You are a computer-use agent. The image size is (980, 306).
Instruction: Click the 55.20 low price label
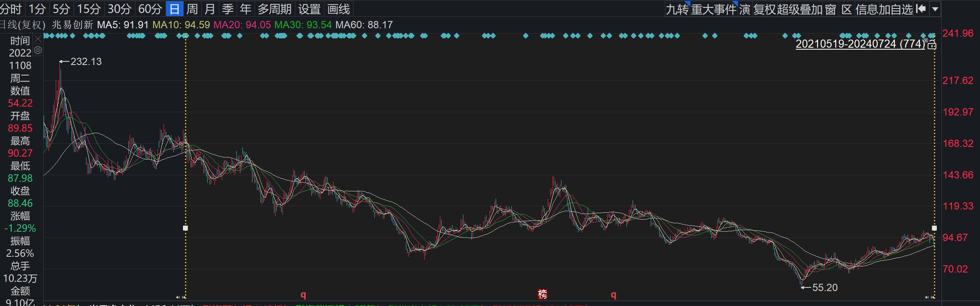click(x=825, y=287)
